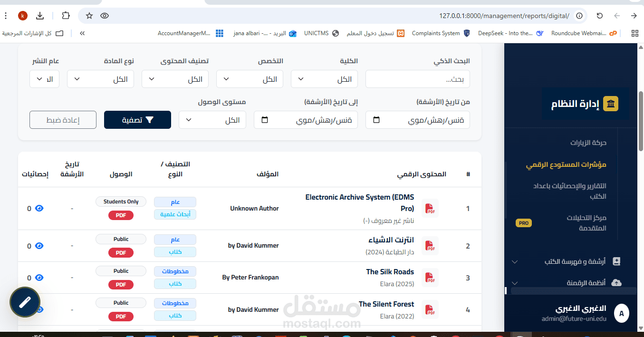Open the التخصص dropdown
The height and width of the screenshot is (337, 644).
click(x=250, y=79)
